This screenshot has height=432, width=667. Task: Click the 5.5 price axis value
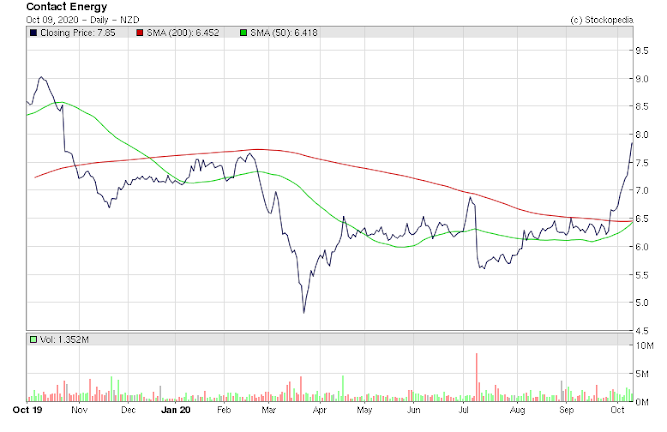pyautogui.click(x=642, y=275)
